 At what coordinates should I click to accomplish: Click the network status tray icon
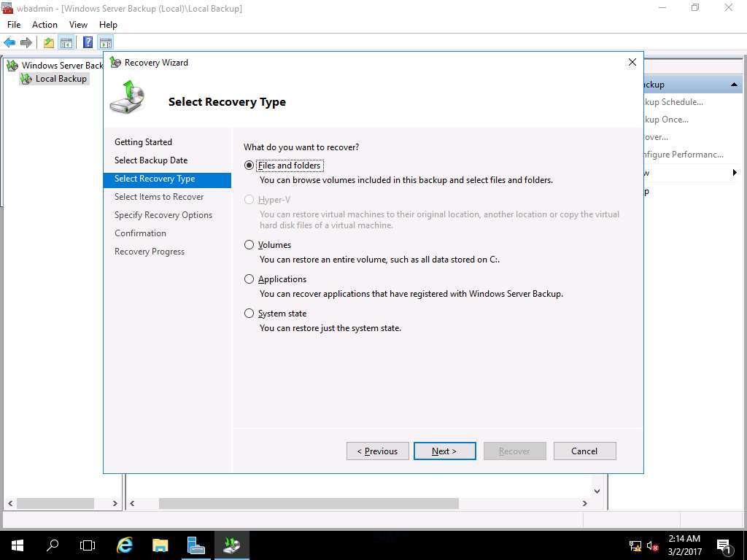[x=635, y=545]
